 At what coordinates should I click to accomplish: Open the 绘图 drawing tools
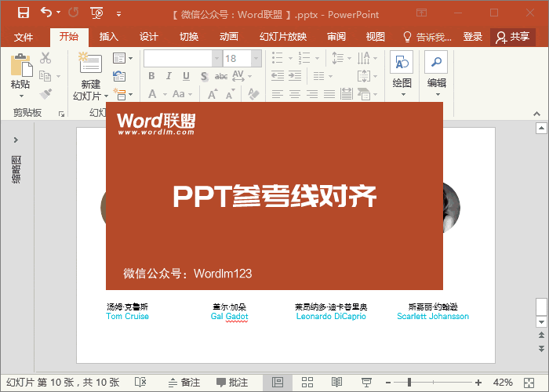[402, 74]
